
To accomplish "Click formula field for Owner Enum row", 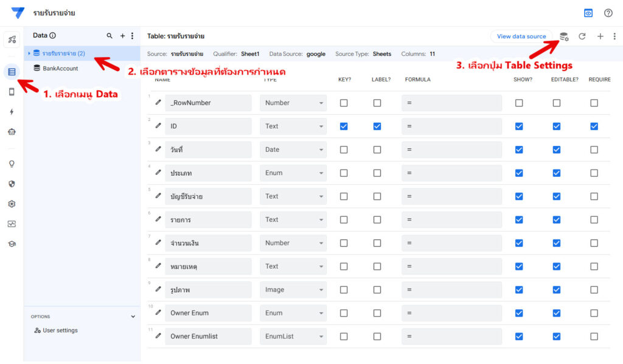I will pyautogui.click(x=451, y=313).
